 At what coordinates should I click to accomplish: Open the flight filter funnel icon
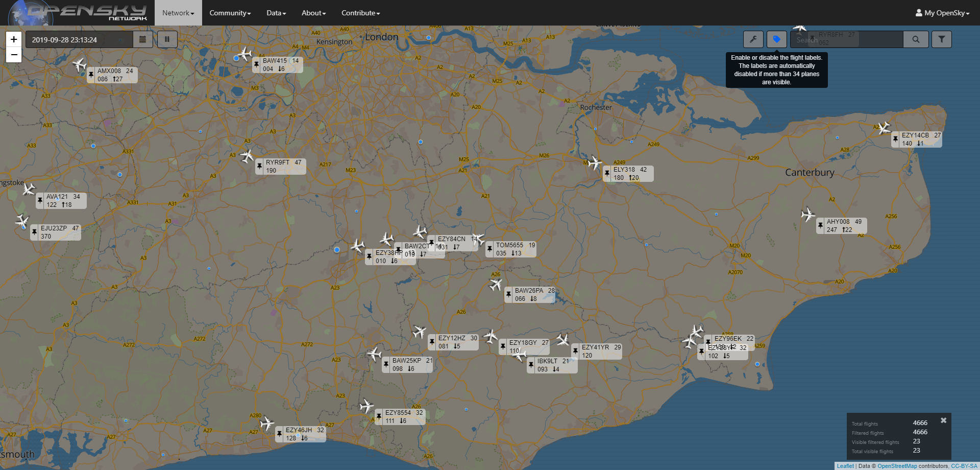pos(942,39)
